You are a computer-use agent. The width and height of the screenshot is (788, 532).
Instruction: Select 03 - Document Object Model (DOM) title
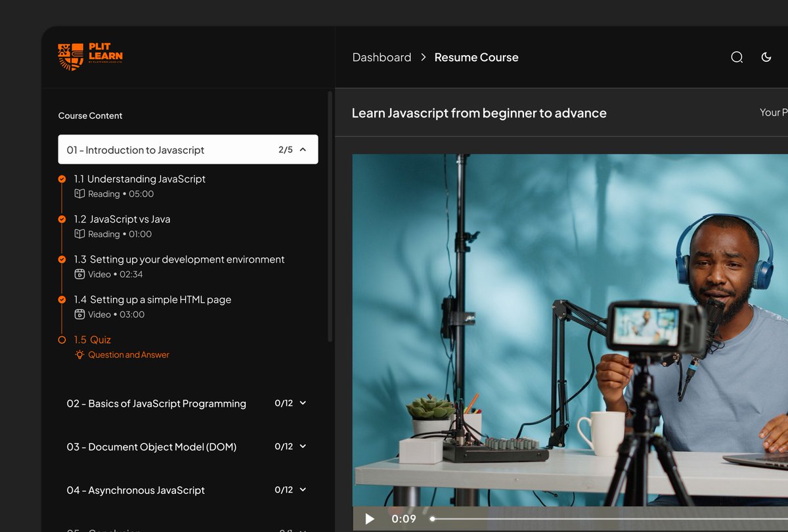[x=152, y=447]
